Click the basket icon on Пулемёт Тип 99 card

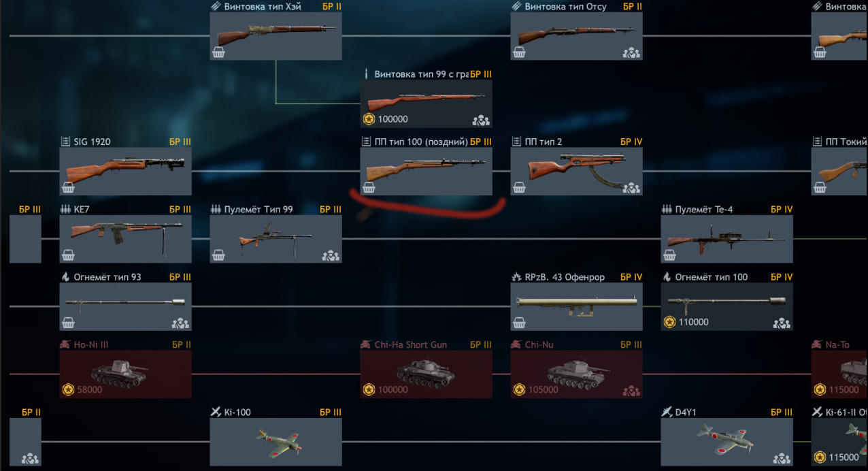pyautogui.click(x=219, y=255)
